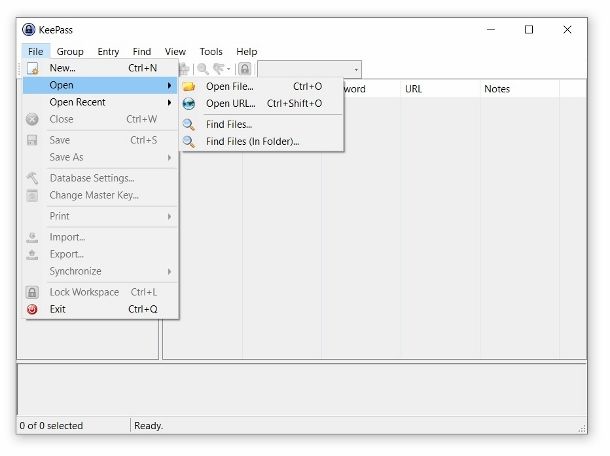Choose Lock Workspace from the File menu

point(100,292)
